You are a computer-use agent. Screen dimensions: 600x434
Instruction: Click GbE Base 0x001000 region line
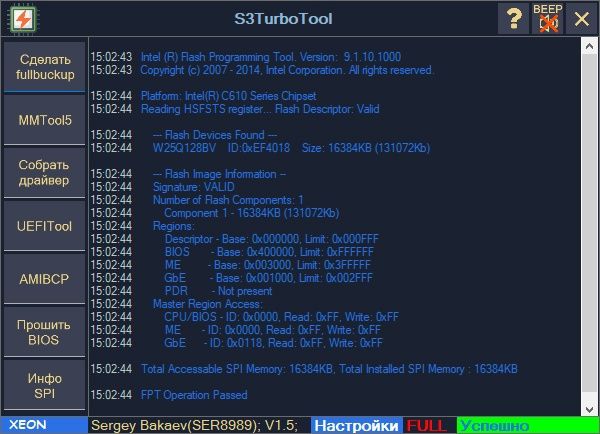pyautogui.click(x=268, y=278)
